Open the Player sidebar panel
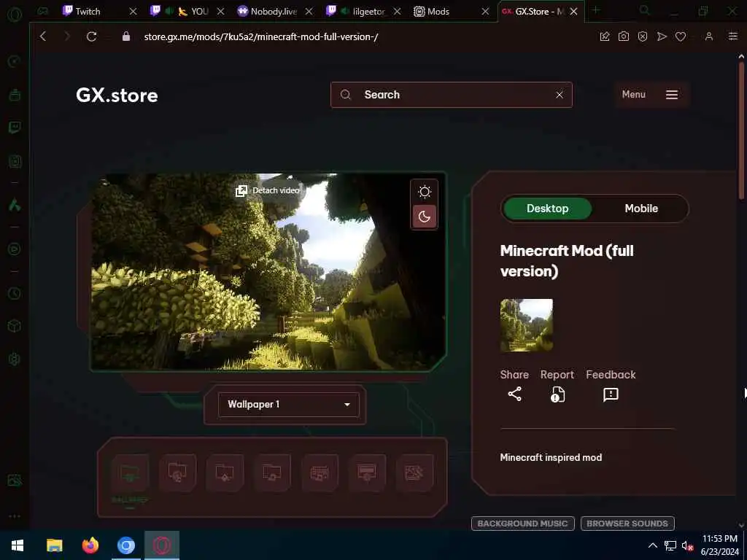747x560 pixels. pos(15,249)
